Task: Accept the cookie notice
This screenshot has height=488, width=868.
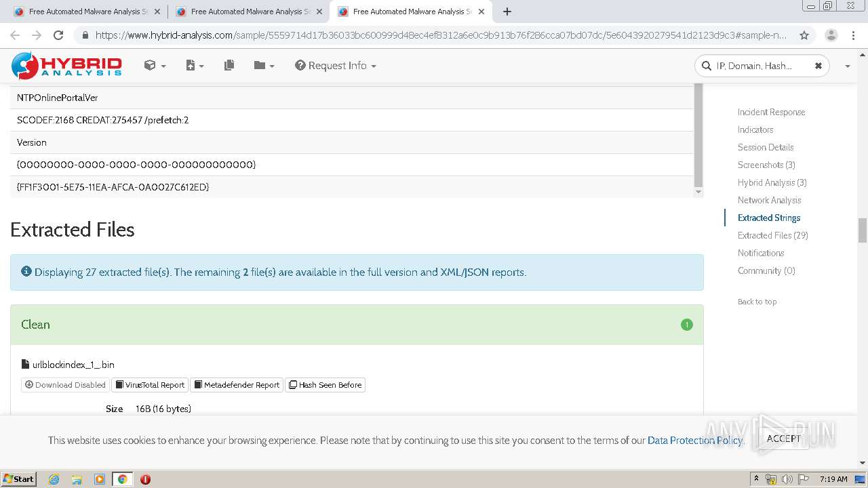Action: coord(783,439)
